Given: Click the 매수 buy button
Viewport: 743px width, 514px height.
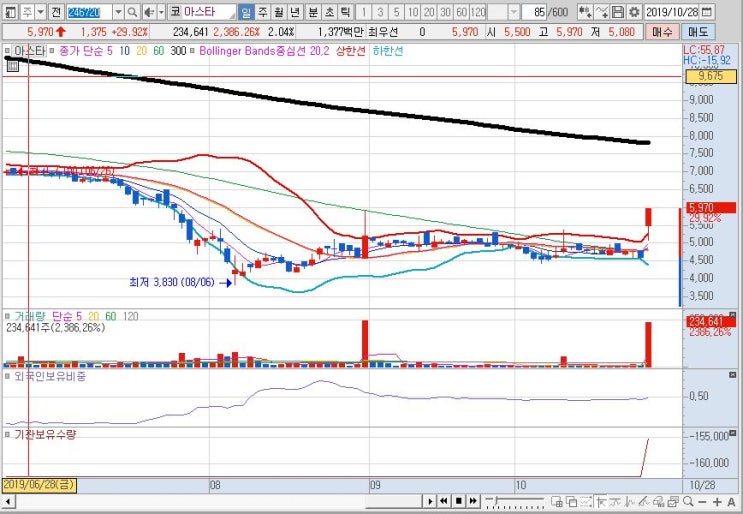Looking at the screenshot, I should pyautogui.click(x=661, y=32).
